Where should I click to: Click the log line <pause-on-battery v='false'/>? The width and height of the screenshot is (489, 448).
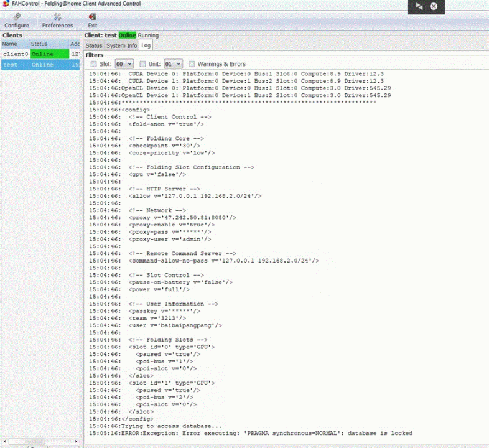[161, 282]
